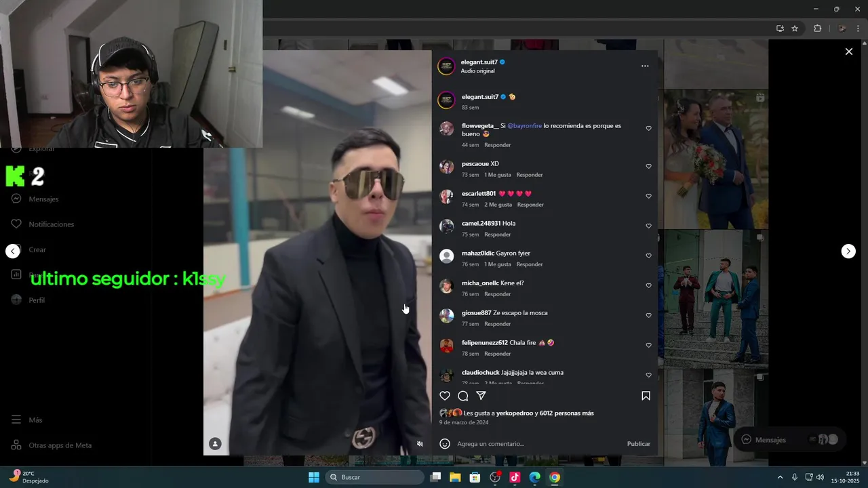Reply to camel.248931's comment
Viewport: 868px width, 488px height.
[498, 235]
